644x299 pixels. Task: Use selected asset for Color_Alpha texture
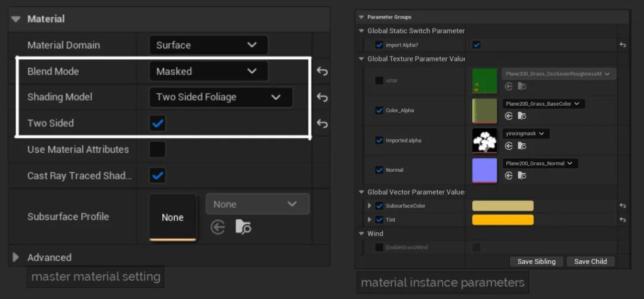[509, 116]
